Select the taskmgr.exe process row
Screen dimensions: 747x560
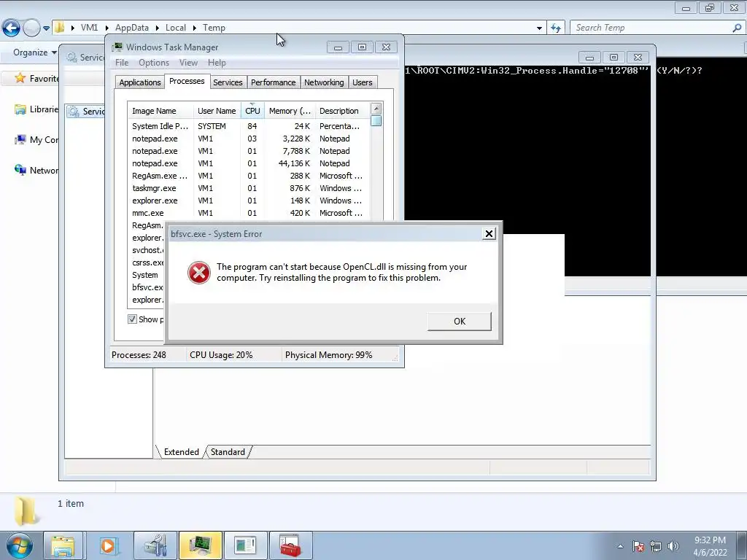tap(248, 188)
